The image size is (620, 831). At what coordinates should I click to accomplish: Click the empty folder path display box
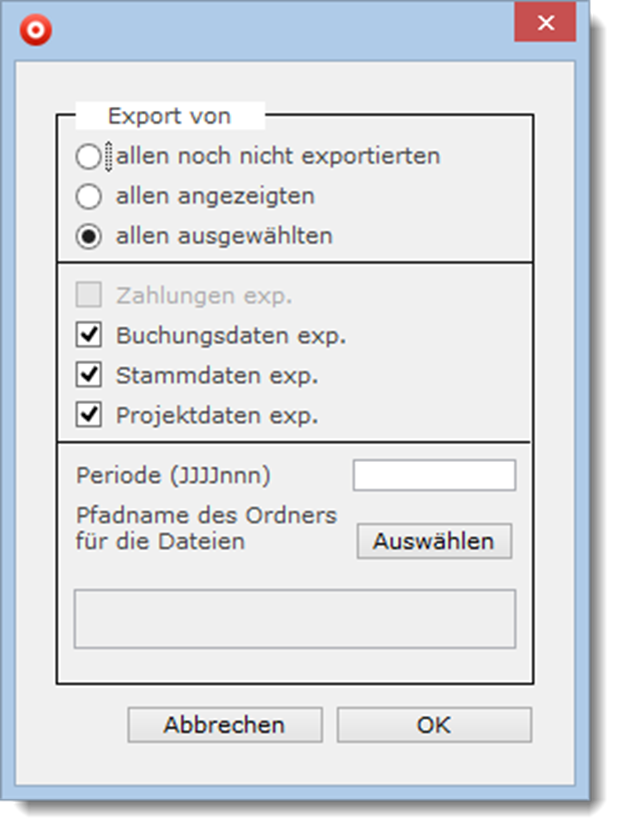pyautogui.click(x=295, y=619)
